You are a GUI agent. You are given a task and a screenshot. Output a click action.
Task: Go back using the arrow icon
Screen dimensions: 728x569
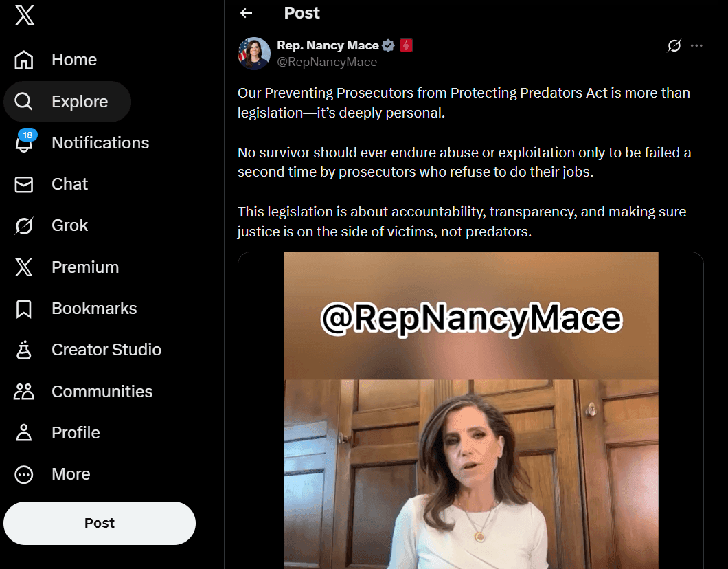click(246, 13)
